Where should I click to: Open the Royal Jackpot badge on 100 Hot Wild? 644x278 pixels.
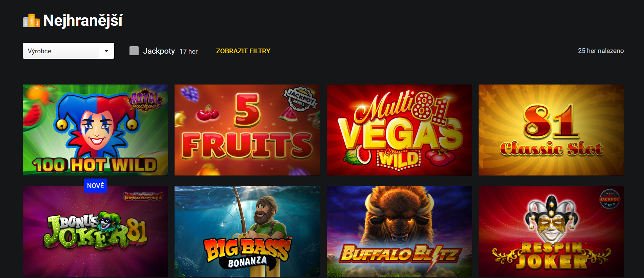146,101
